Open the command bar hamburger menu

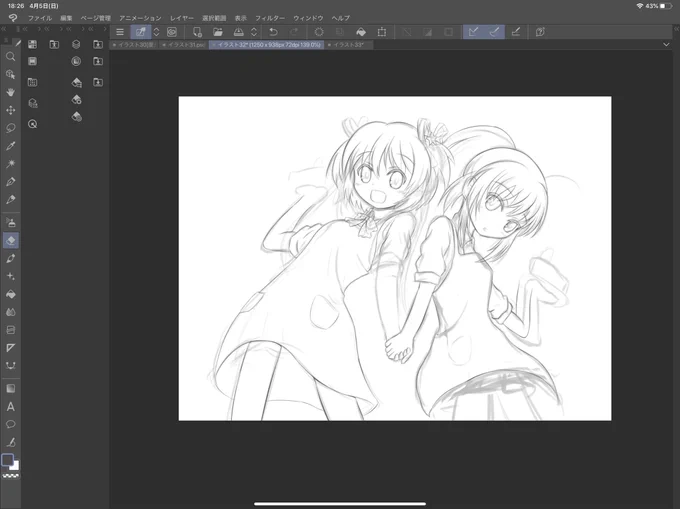[x=120, y=32]
